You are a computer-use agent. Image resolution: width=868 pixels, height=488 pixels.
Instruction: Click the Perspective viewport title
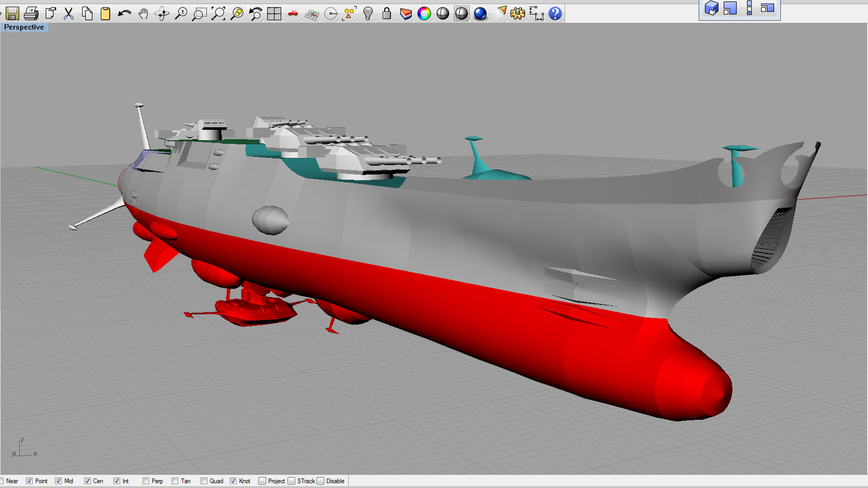[x=24, y=27]
